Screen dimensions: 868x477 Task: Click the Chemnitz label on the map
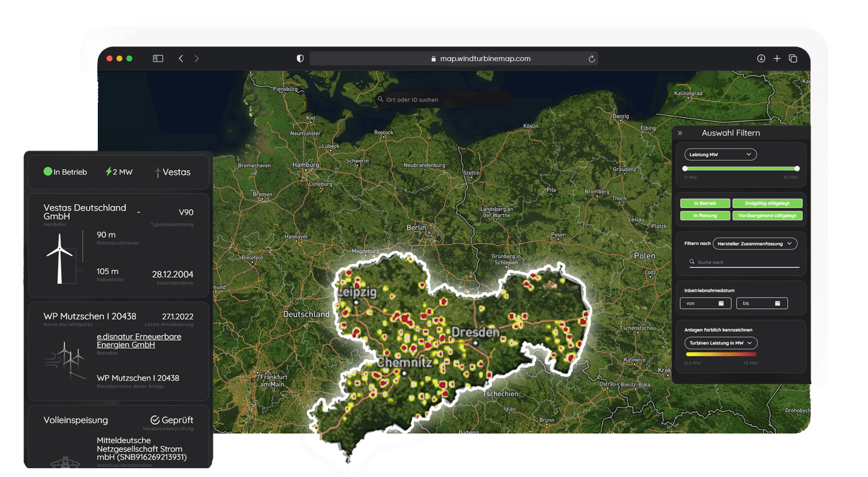pyautogui.click(x=404, y=362)
